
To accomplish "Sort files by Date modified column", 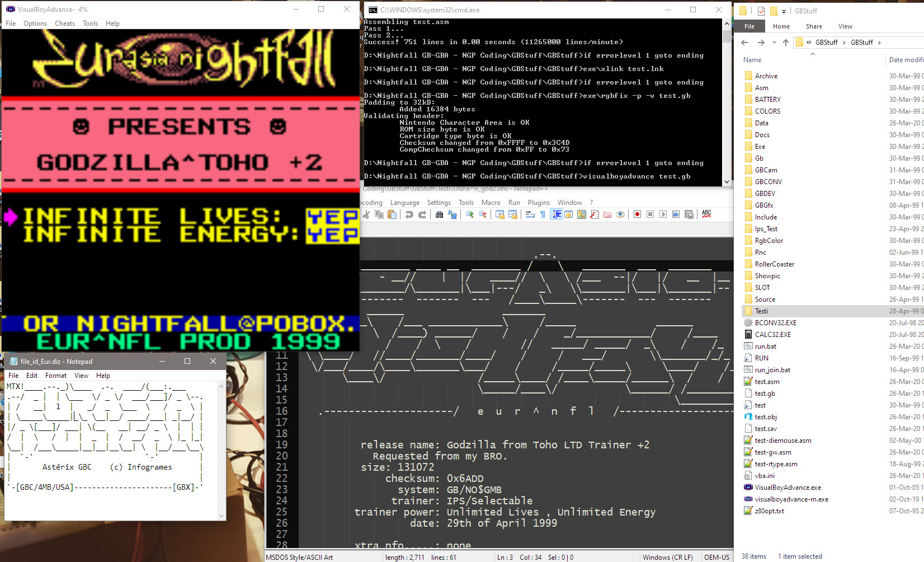I will (906, 60).
